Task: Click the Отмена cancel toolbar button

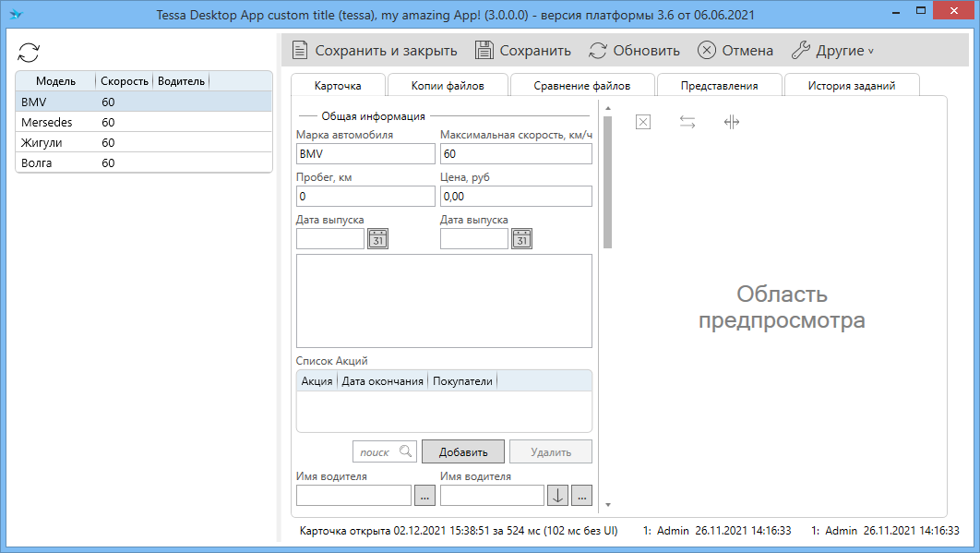Action: coord(735,51)
